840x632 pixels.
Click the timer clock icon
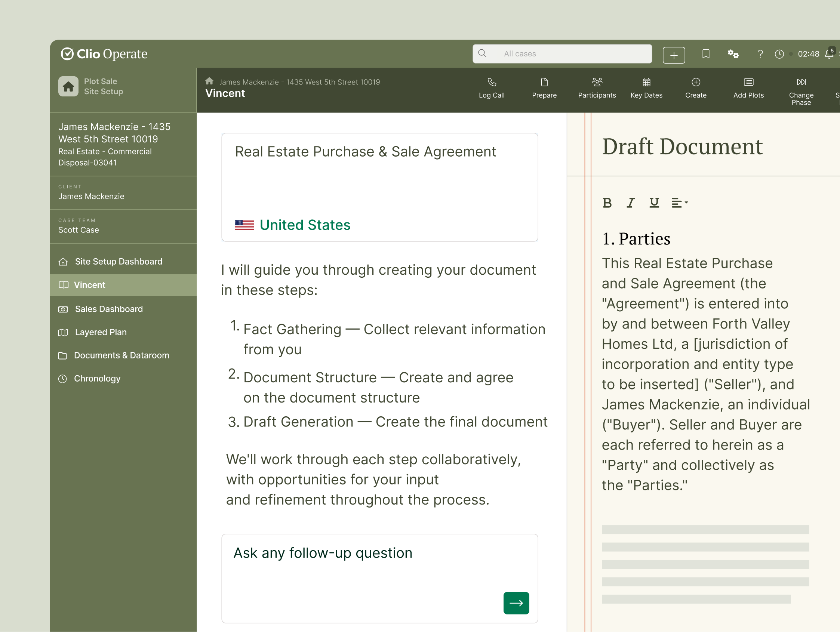click(779, 54)
